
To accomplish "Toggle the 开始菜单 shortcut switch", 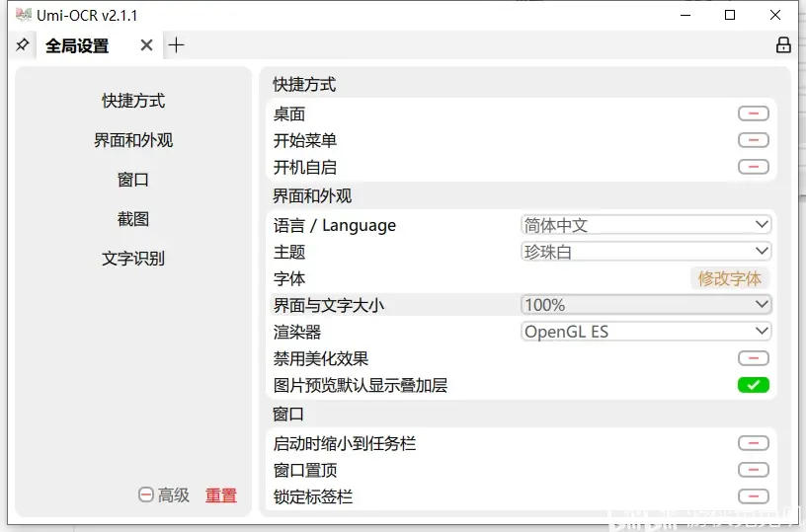I will point(753,140).
